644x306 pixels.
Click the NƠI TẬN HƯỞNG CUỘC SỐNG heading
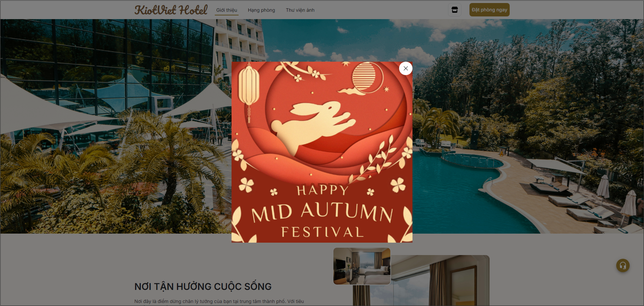point(203,287)
